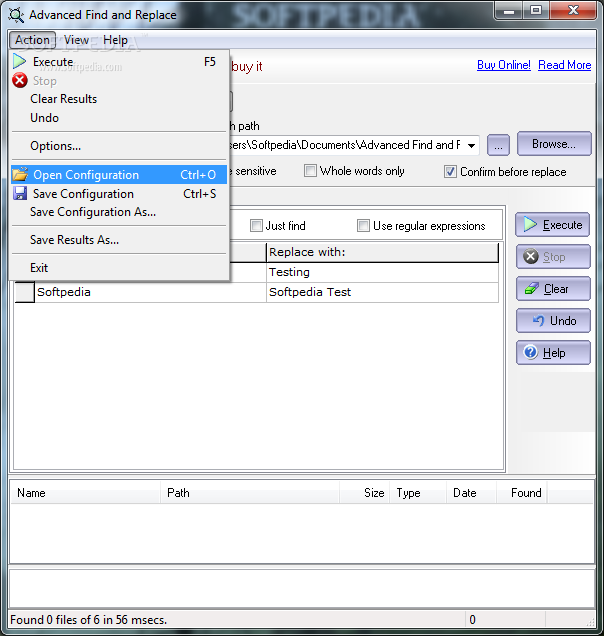Sort results by Name column header

coord(85,493)
